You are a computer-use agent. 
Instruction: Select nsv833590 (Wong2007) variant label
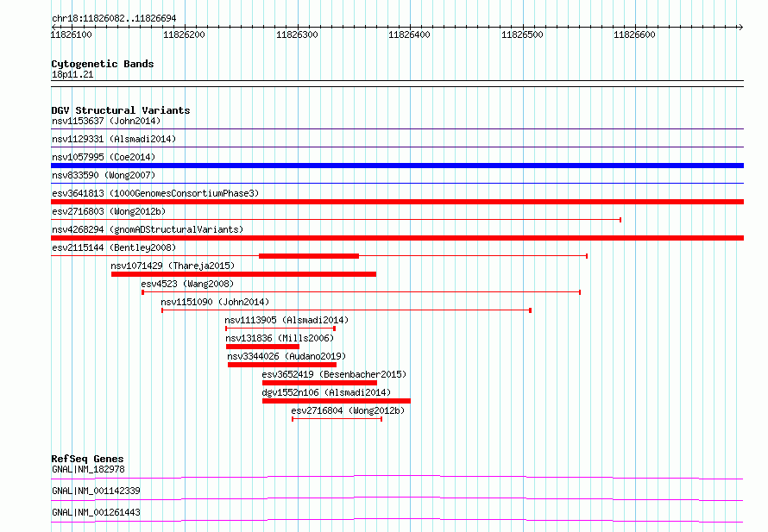point(104,175)
